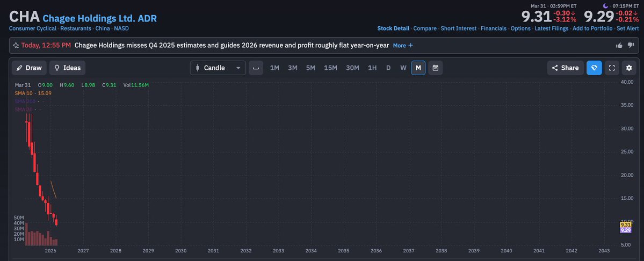Open the Options link
The width and height of the screenshot is (644, 261).
point(520,28)
